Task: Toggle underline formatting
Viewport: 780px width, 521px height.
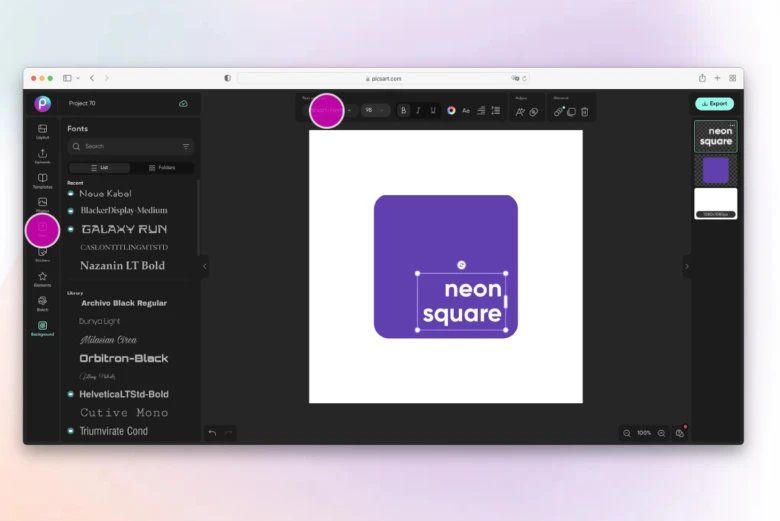Action: coord(433,110)
